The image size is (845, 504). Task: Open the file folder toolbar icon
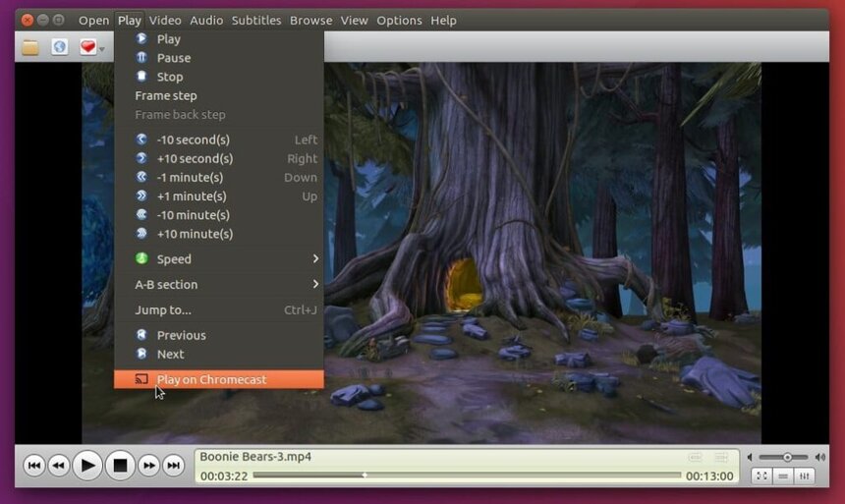tap(30, 47)
